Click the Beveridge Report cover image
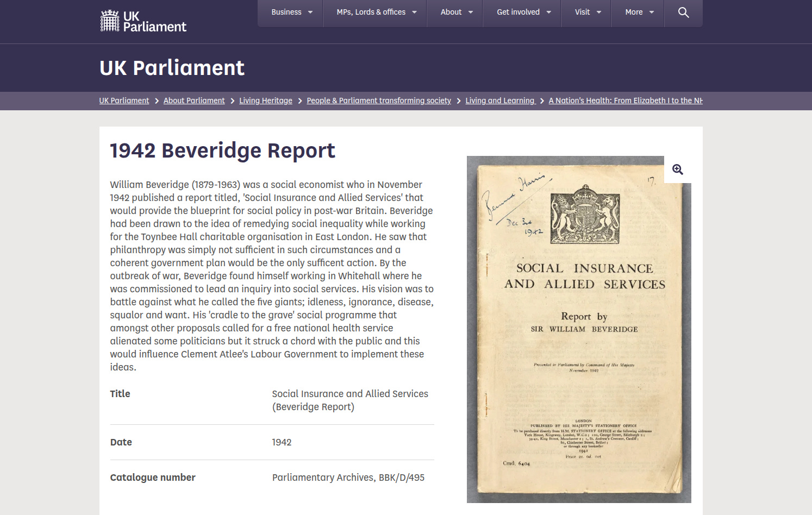The height and width of the screenshot is (515, 812). click(x=579, y=329)
